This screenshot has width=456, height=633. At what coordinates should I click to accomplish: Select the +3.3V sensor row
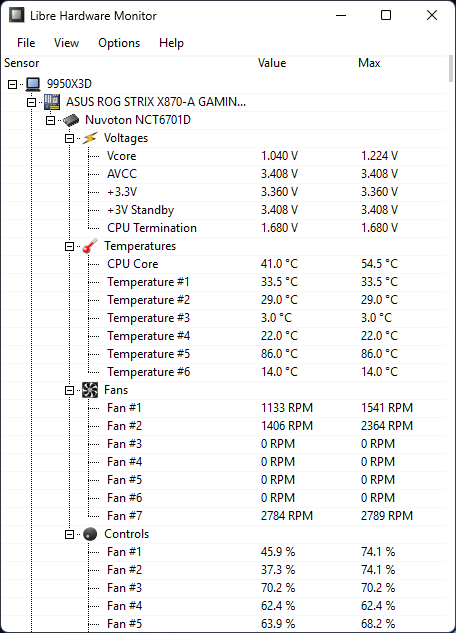click(224, 192)
